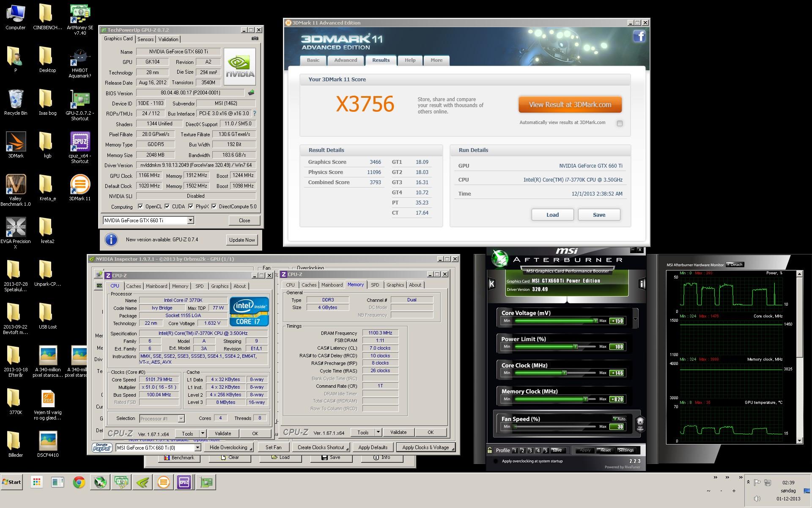
Task: Open the EVGA Precision X desktop icon
Action: (16, 233)
